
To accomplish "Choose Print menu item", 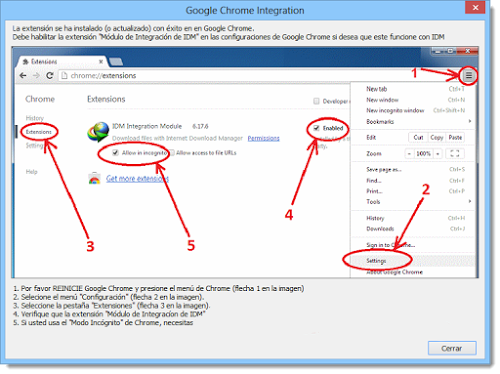I will (x=413, y=191).
